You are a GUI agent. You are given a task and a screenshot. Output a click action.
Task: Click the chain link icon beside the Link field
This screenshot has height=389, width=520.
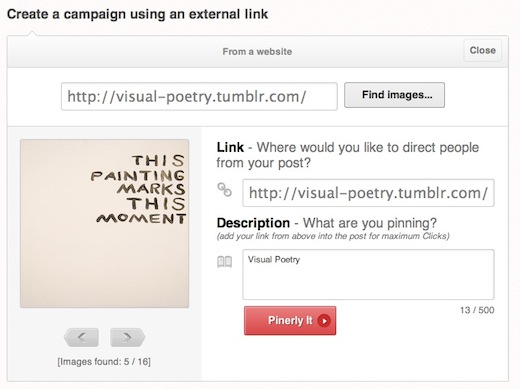pos(224,190)
